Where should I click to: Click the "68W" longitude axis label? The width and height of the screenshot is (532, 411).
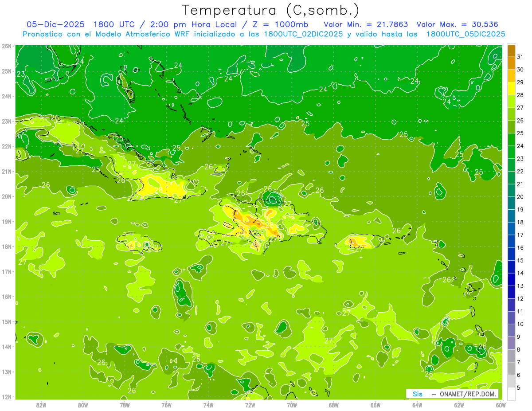pos(334,405)
